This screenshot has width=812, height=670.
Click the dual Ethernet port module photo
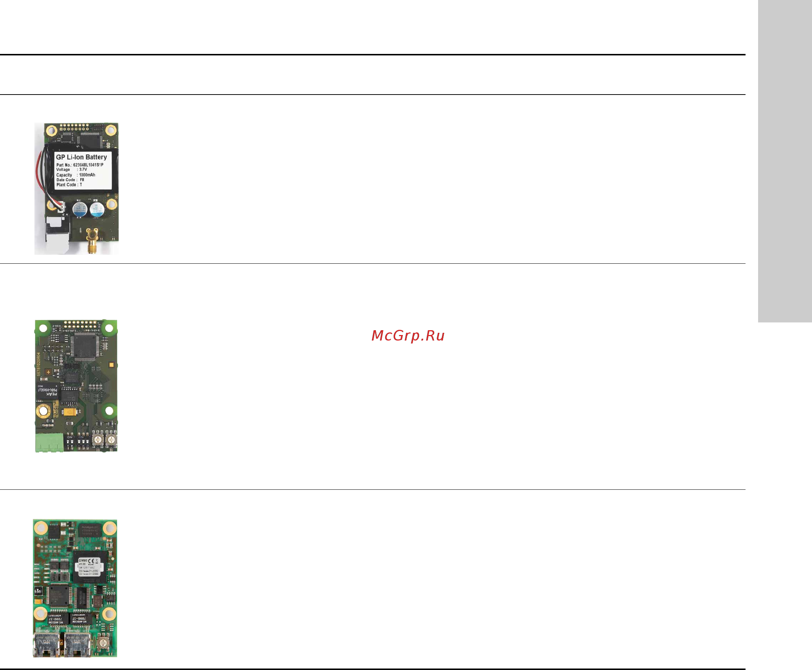click(x=75, y=588)
